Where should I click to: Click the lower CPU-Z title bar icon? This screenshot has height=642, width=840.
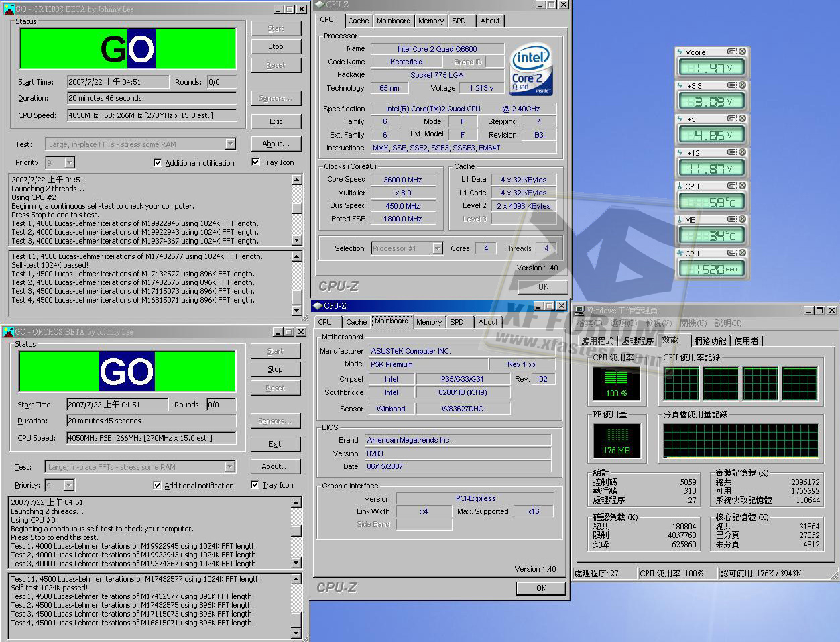[x=318, y=306]
